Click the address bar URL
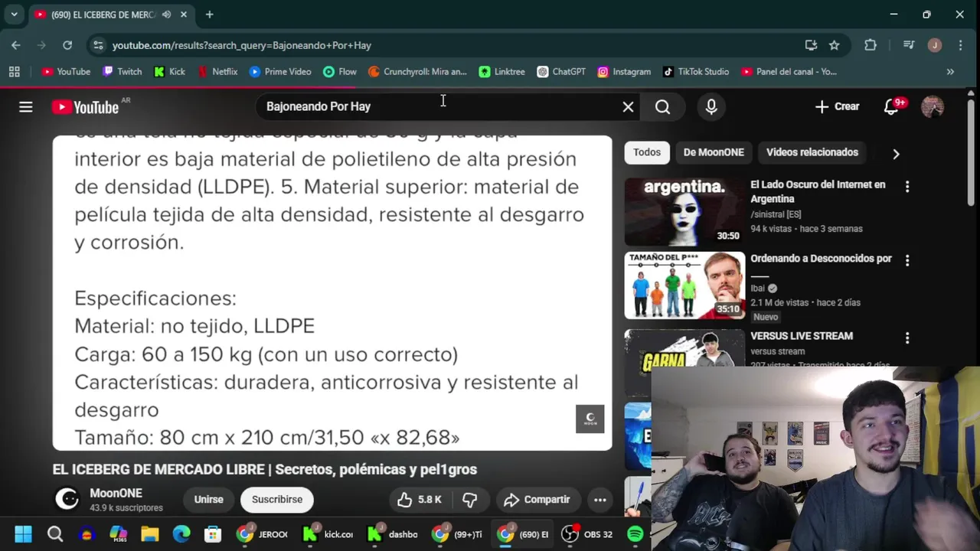The width and height of the screenshot is (980, 551). 242,45
